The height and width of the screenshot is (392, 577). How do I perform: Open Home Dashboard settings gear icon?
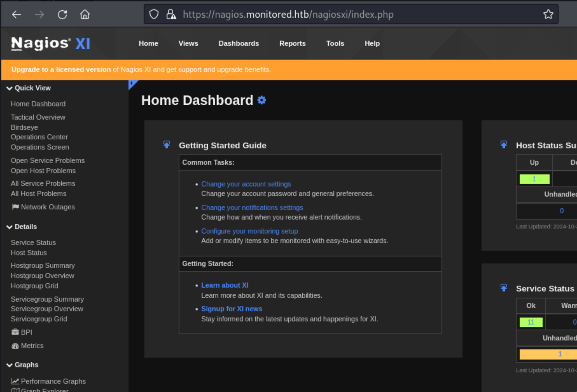tap(261, 100)
